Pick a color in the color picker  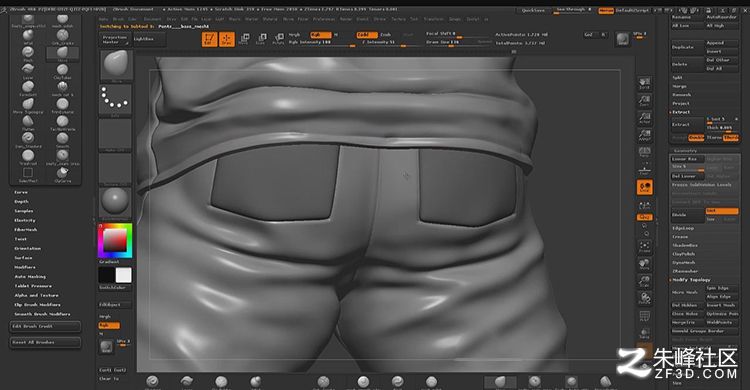point(115,241)
